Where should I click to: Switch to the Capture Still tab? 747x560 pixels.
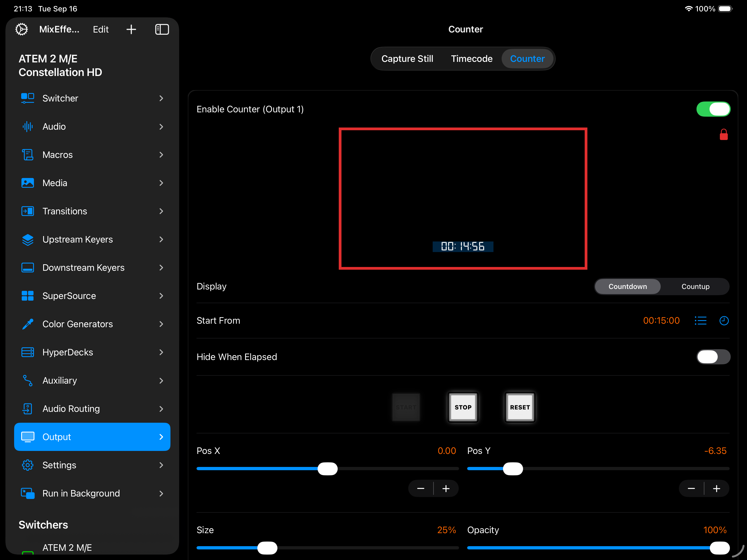click(407, 59)
